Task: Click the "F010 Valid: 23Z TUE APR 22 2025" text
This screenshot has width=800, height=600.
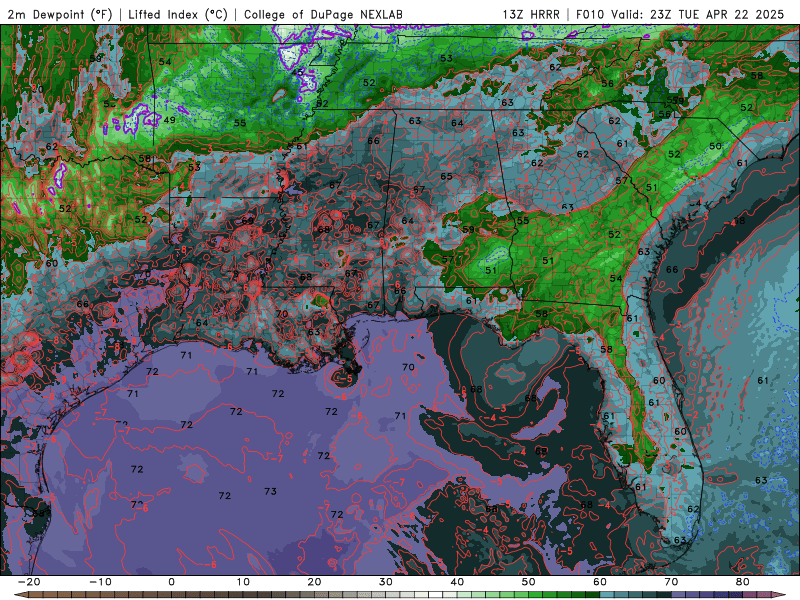Action: 680,15
